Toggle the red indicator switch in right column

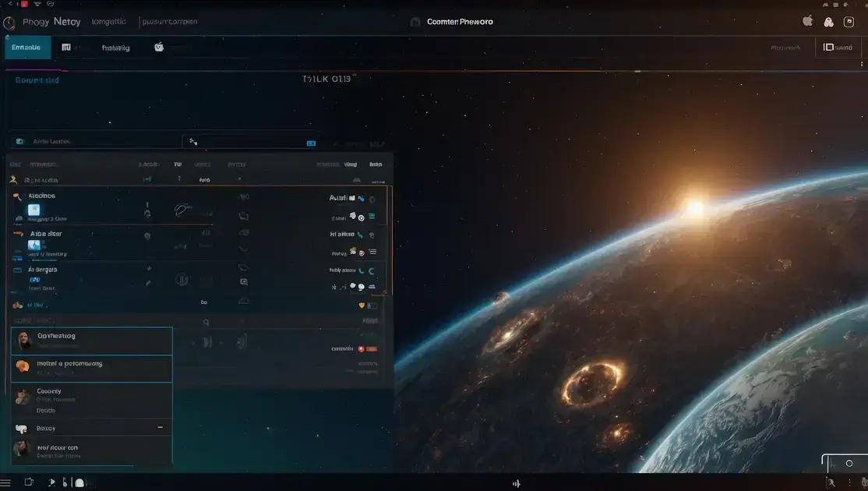(x=371, y=348)
